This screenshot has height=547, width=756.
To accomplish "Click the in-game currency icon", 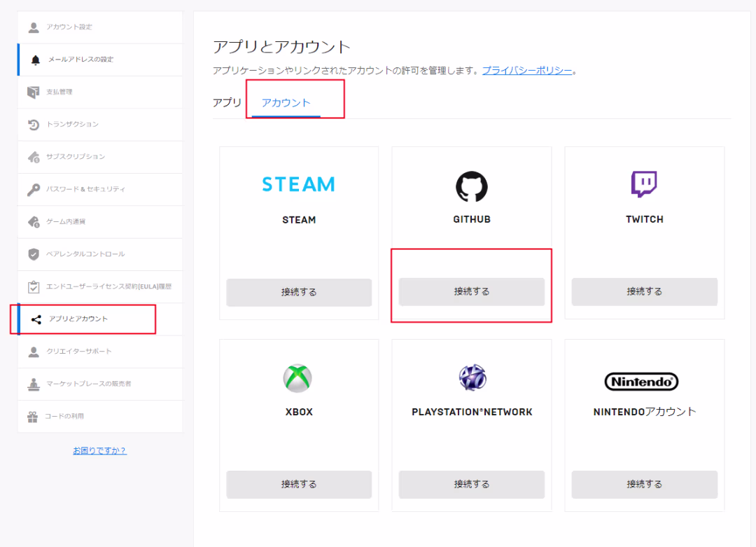I will 34,222.
